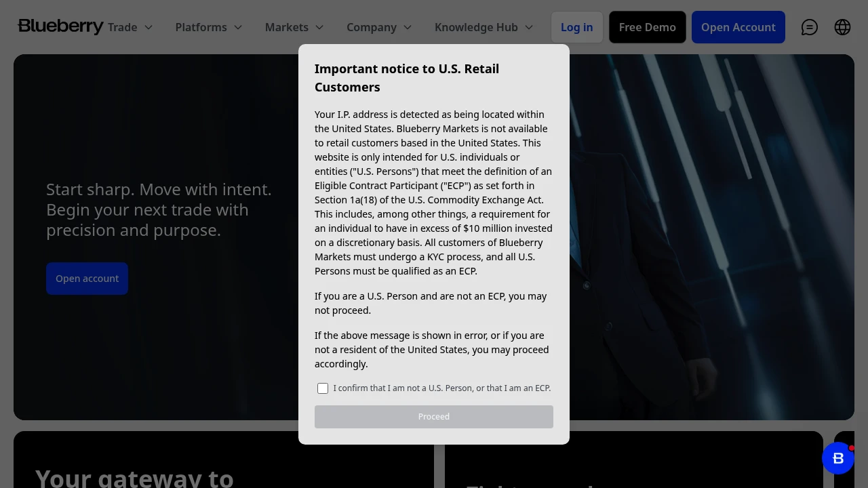Click the Open account hero button
Screen dimensions: 868x488
pos(87,279)
